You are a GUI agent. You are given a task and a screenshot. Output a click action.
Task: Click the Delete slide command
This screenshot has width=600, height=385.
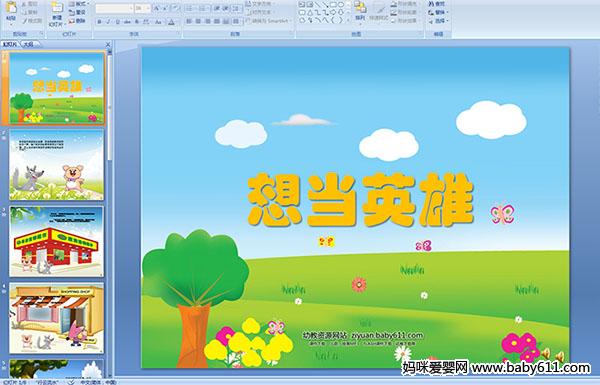pyautogui.click(x=77, y=21)
